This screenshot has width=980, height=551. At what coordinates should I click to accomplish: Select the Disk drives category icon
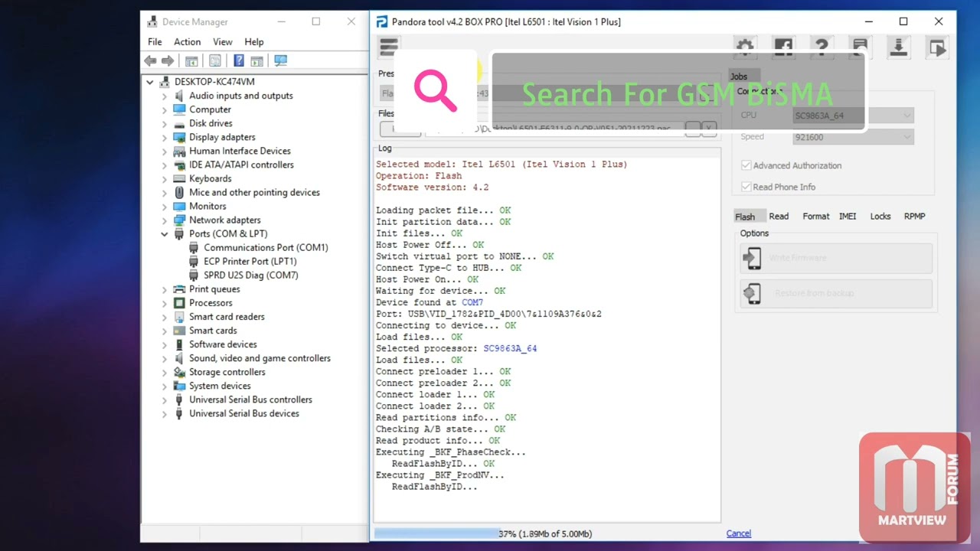click(179, 123)
